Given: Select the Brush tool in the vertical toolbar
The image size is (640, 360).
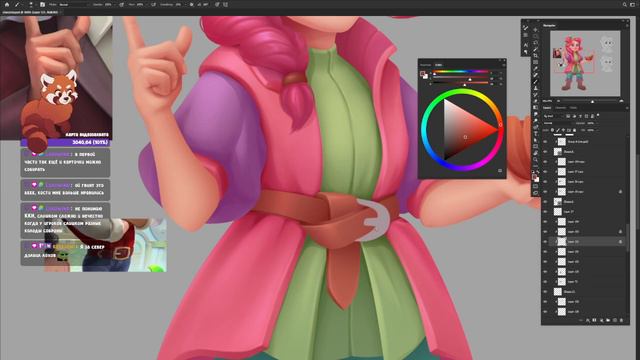Looking at the screenshot, I should coord(535,82).
